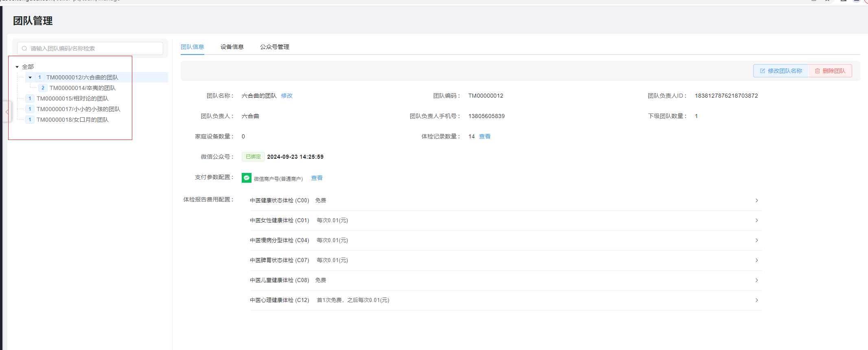Click 查看 link beside 体检记录数量
The height and width of the screenshot is (350, 868).
pyautogui.click(x=485, y=136)
